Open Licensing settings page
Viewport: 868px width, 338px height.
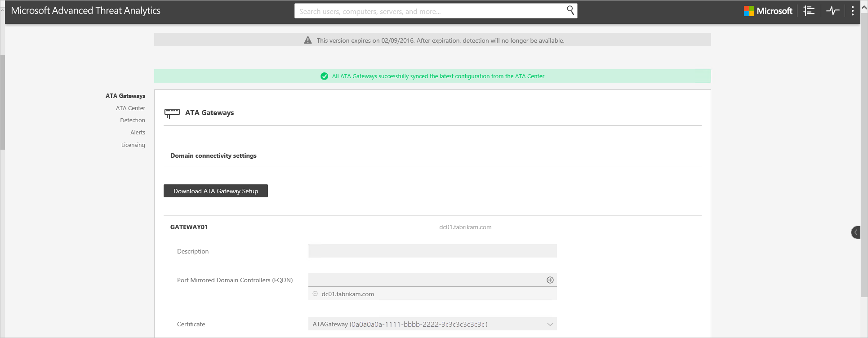(x=133, y=145)
